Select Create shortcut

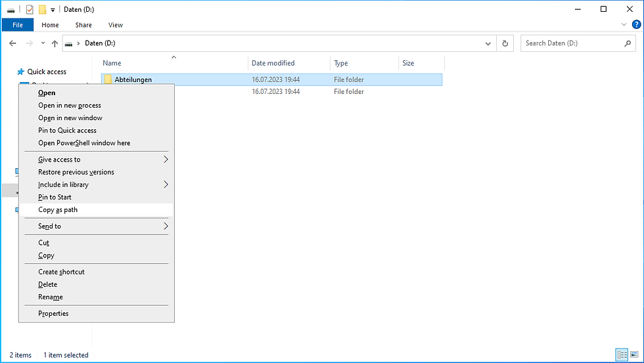97,272
